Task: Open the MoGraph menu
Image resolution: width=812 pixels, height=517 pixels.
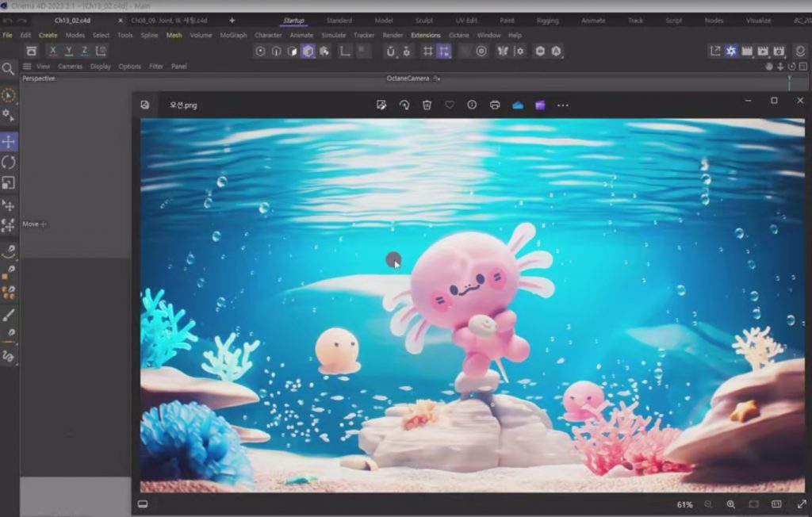Action: tap(233, 35)
